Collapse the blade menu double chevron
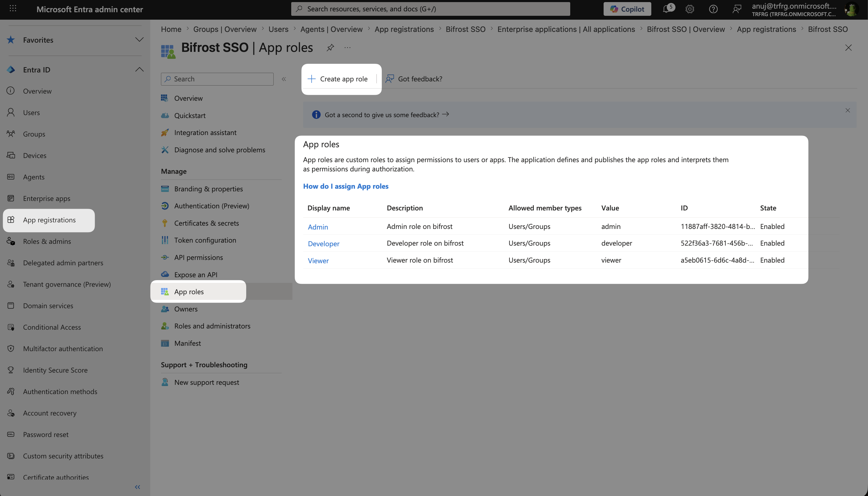Viewport: 868px width, 496px height. coord(284,79)
